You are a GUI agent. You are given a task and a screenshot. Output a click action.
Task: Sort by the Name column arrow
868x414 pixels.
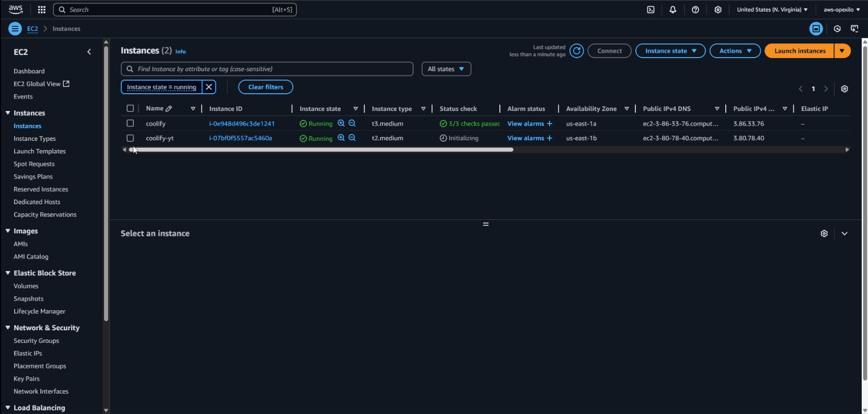pyautogui.click(x=193, y=109)
